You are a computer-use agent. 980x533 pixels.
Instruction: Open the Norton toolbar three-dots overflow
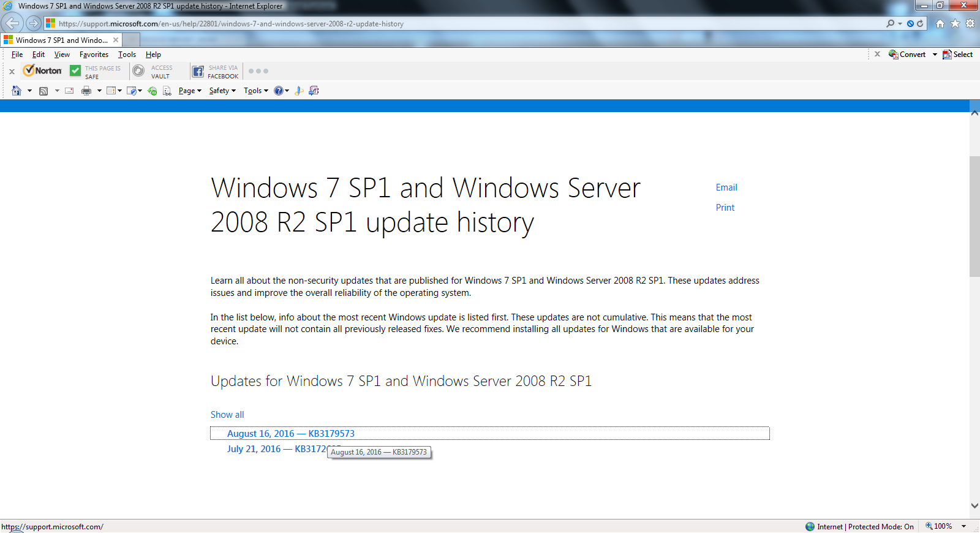click(258, 71)
